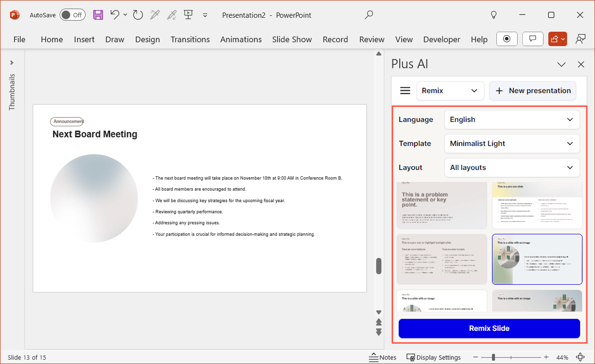Click the New presentation button

(x=533, y=91)
